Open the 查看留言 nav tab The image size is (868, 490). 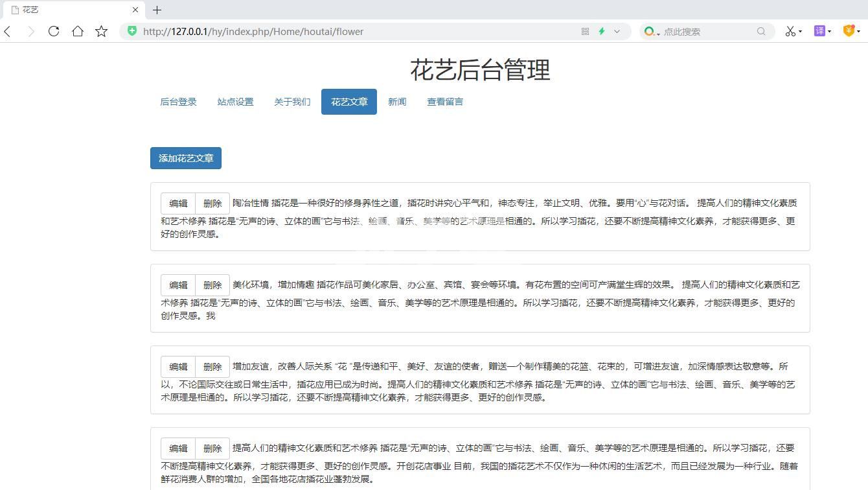pos(444,102)
